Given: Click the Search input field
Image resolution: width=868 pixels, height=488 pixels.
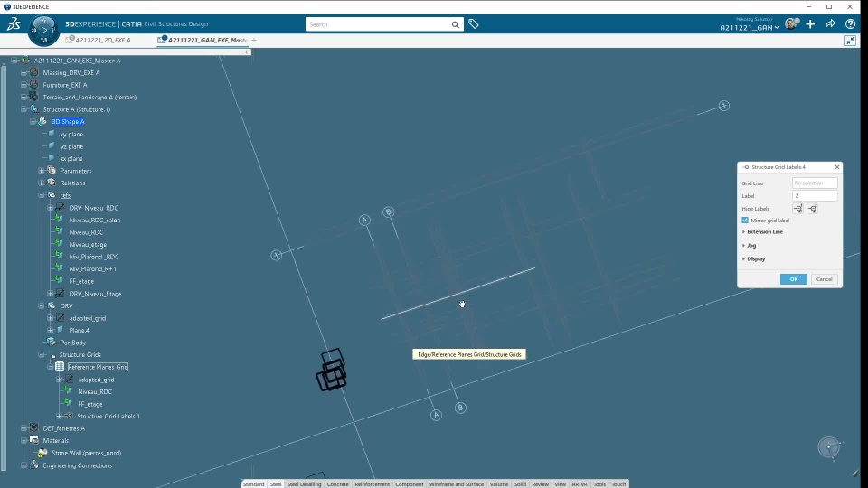Looking at the screenshot, I should (x=379, y=24).
